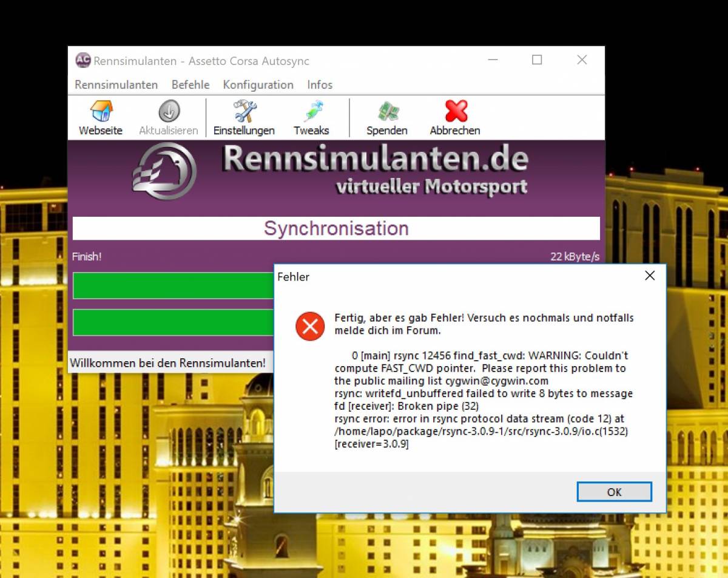Open the Infos menu

320,85
